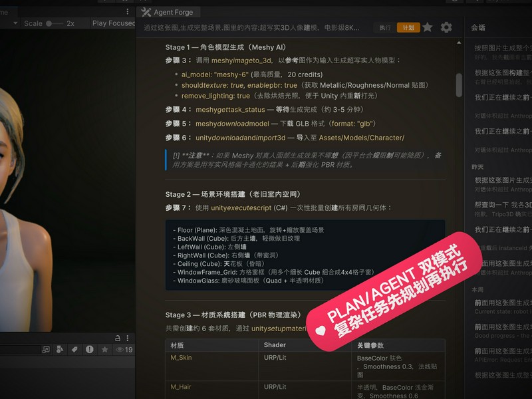532x399 pixels.
Task: Click the Shader column header
Action: (275, 345)
